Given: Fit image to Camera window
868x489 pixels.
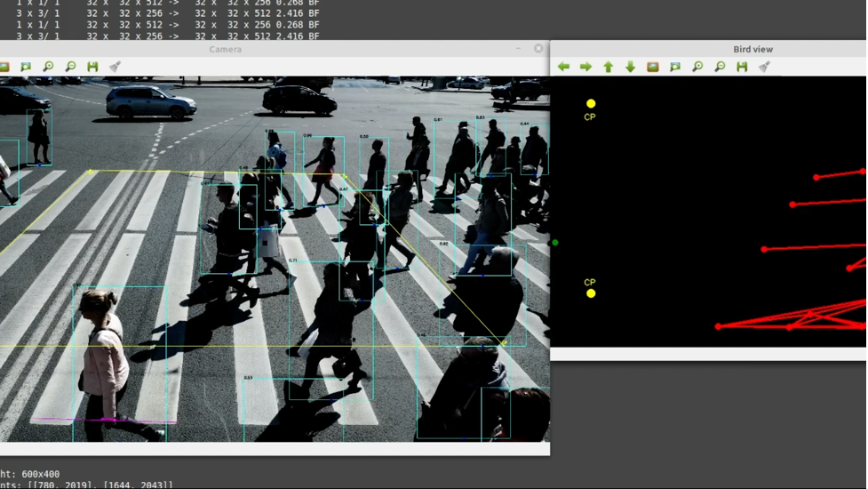Looking at the screenshot, I should click(26, 67).
